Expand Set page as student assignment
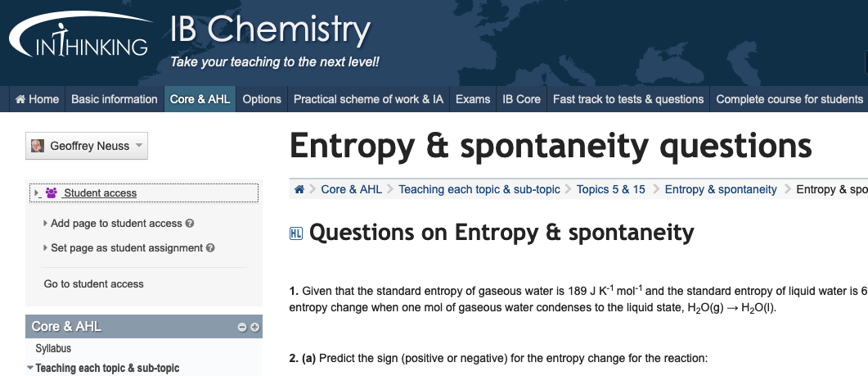This screenshot has width=868, height=376. tap(44, 248)
